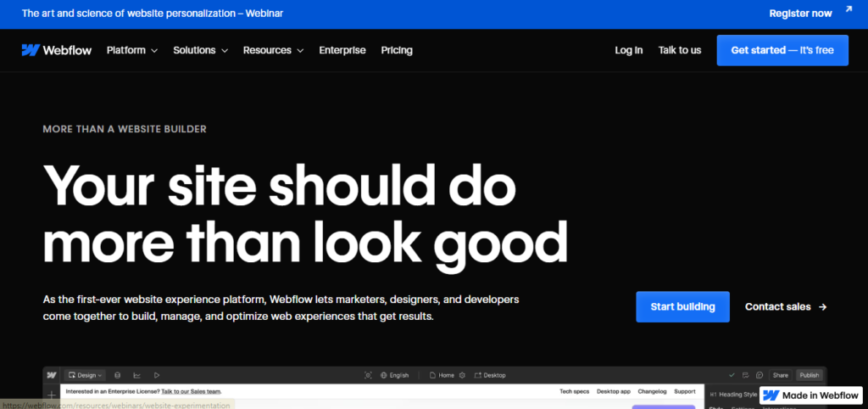Click the Webflow logo in navbar
The height and width of the screenshot is (409, 868).
[57, 50]
